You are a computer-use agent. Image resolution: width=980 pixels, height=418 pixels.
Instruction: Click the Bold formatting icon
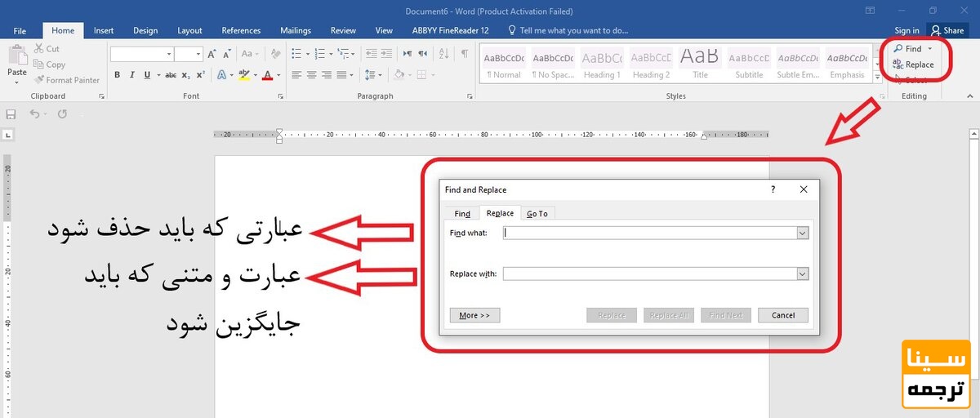point(118,75)
